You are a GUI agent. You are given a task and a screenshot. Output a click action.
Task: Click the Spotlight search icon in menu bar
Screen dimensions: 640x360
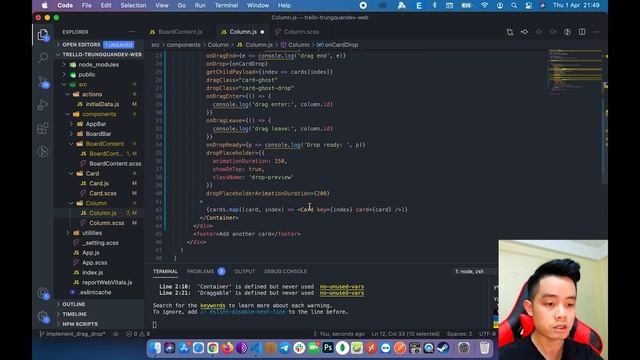[514, 6]
